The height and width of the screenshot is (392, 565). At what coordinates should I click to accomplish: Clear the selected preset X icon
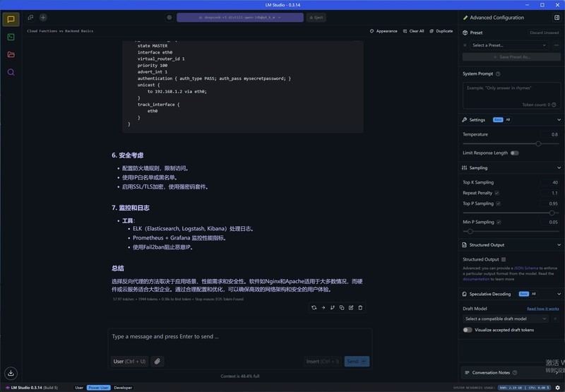tap(465, 45)
